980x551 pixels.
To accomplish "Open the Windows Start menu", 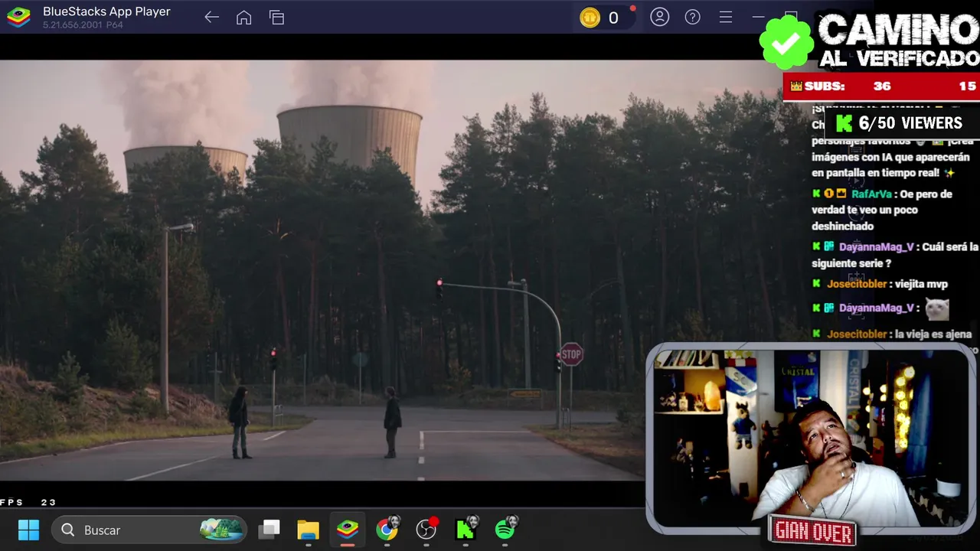I will point(28,530).
